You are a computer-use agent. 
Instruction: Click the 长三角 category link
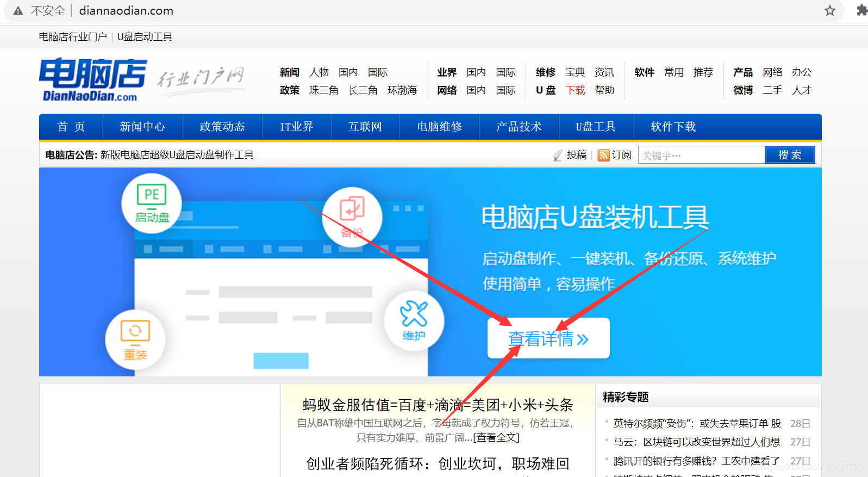click(363, 90)
